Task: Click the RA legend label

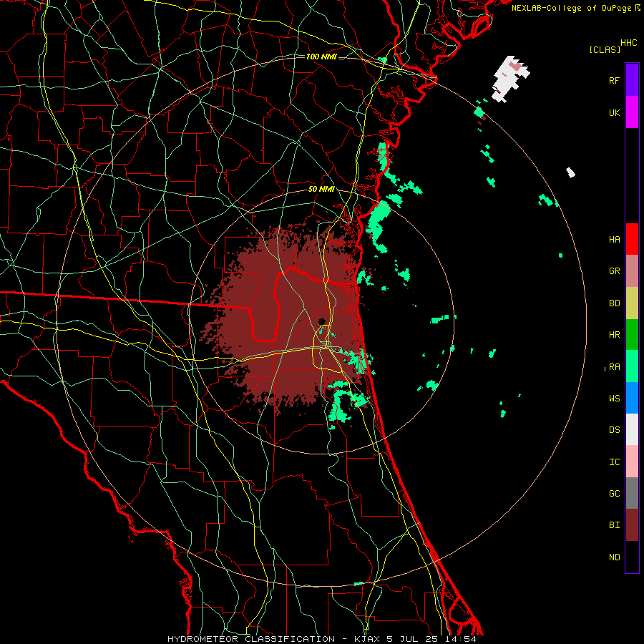Action: point(614,367)
